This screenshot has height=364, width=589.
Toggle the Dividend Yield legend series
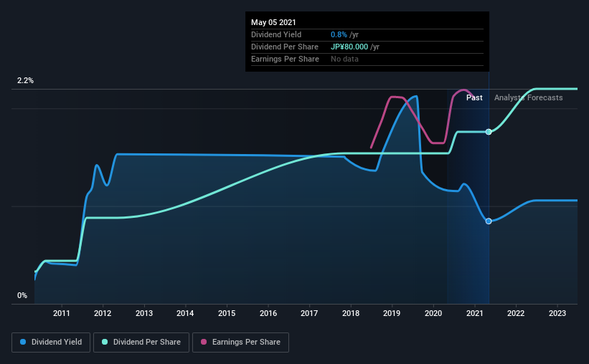(51, 343)
